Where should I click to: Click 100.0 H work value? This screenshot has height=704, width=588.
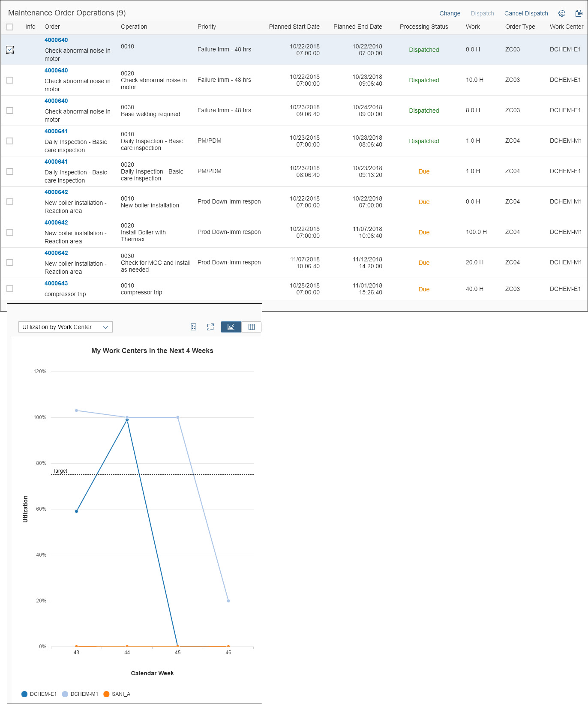coord(476,232)
